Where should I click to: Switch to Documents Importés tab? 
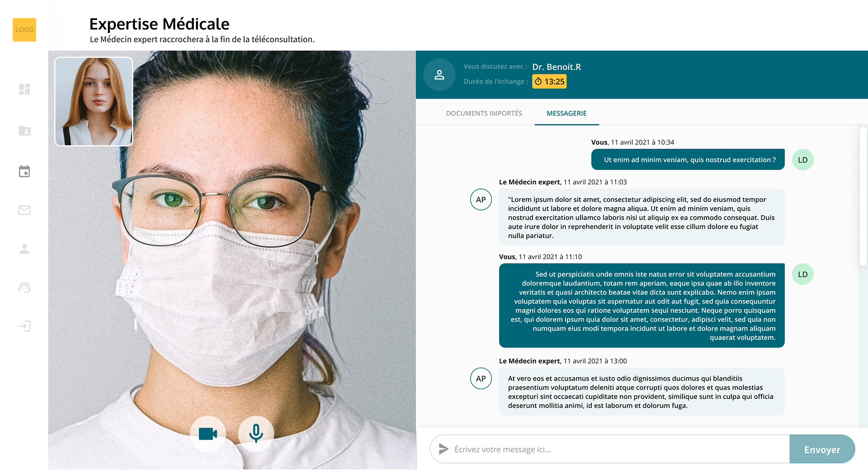click(x=484, y=113)
